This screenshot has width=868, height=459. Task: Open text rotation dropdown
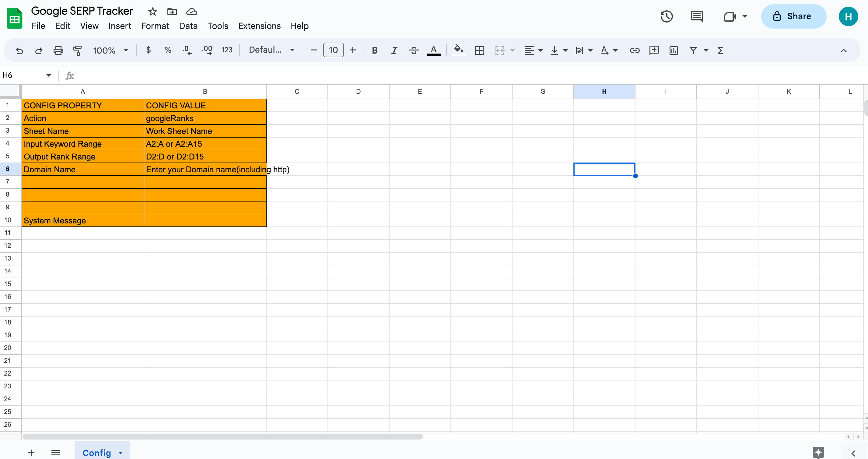(609, 51)
